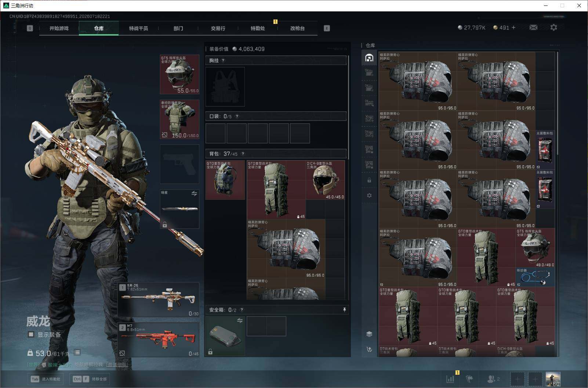Select the equipped armor slot showing 150.0/150.0
Image resolution: width=588 pixels, height=388 pixels.
click(x=179, y=119)
